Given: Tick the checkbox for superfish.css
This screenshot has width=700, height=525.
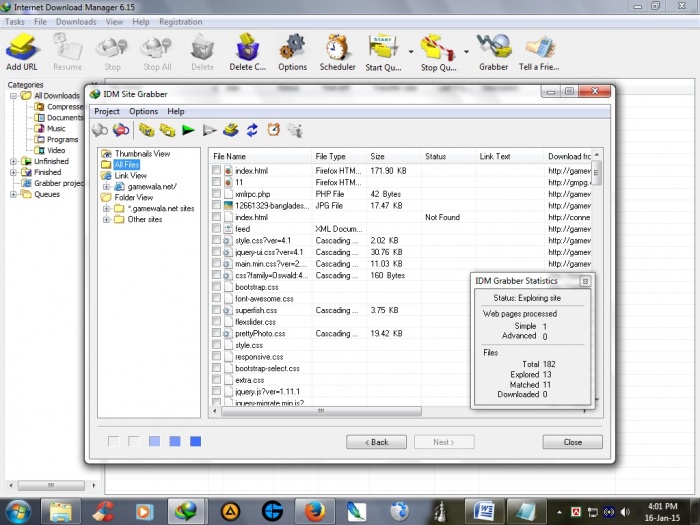Looking at the screenshot, I should coord(216,310).
